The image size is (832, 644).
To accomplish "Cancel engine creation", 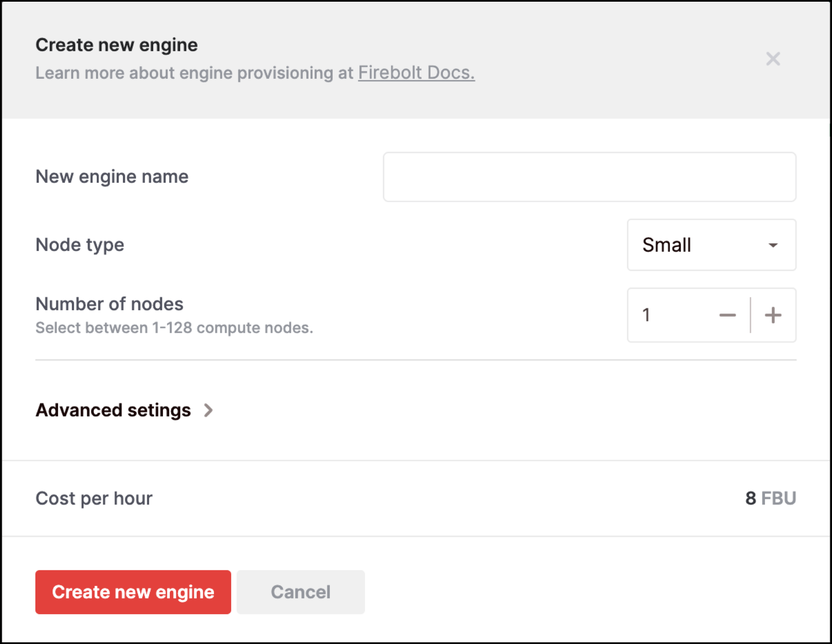I will click(x=300, y=592).
